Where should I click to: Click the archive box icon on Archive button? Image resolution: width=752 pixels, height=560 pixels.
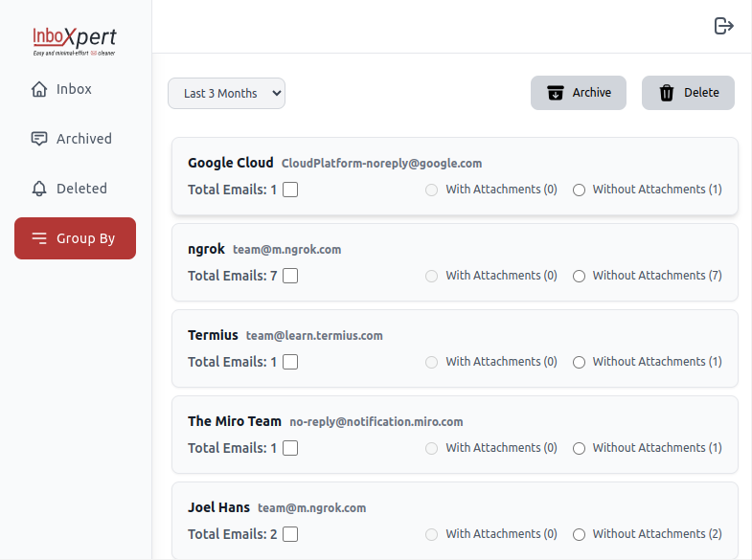pos(556,93)
